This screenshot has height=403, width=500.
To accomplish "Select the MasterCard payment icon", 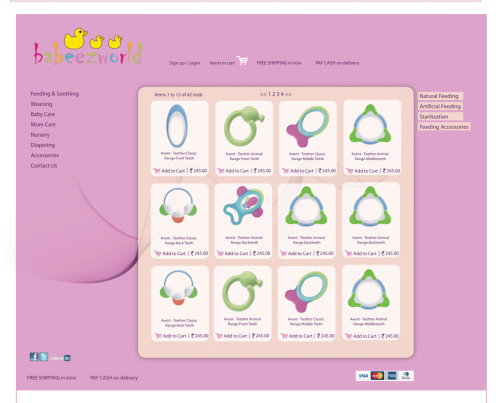I will click(377, 376).
